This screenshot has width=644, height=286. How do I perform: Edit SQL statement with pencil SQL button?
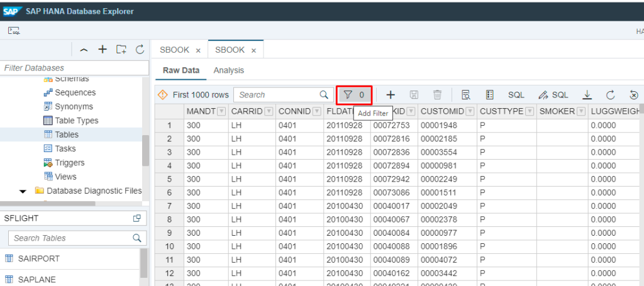point(553,95)
